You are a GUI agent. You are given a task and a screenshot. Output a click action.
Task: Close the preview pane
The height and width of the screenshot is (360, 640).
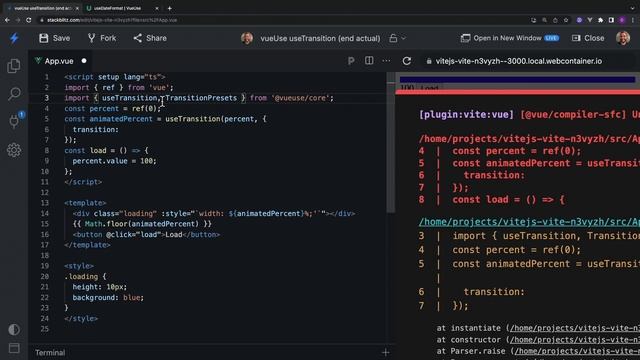(588, 38)
